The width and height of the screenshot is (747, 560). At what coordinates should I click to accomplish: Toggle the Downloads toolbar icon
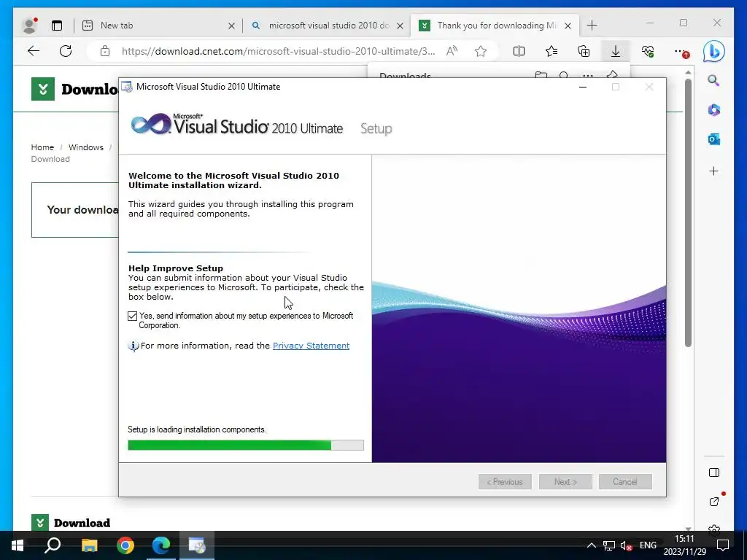pyautogui.click(x=616, y=52)
